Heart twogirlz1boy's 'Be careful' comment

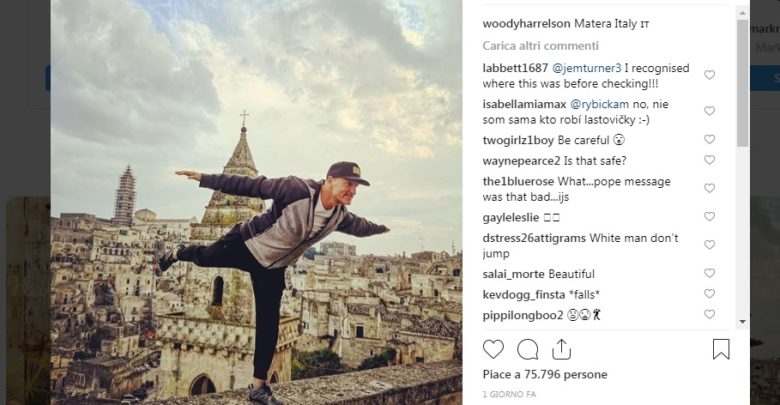pyautogui.click(x=709, y=139)
